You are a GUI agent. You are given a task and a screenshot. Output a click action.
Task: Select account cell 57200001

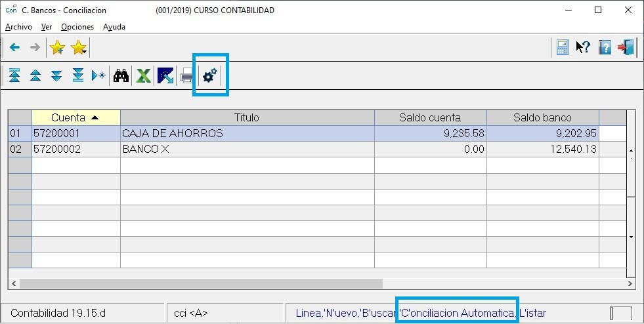click(x=76, y=134)
